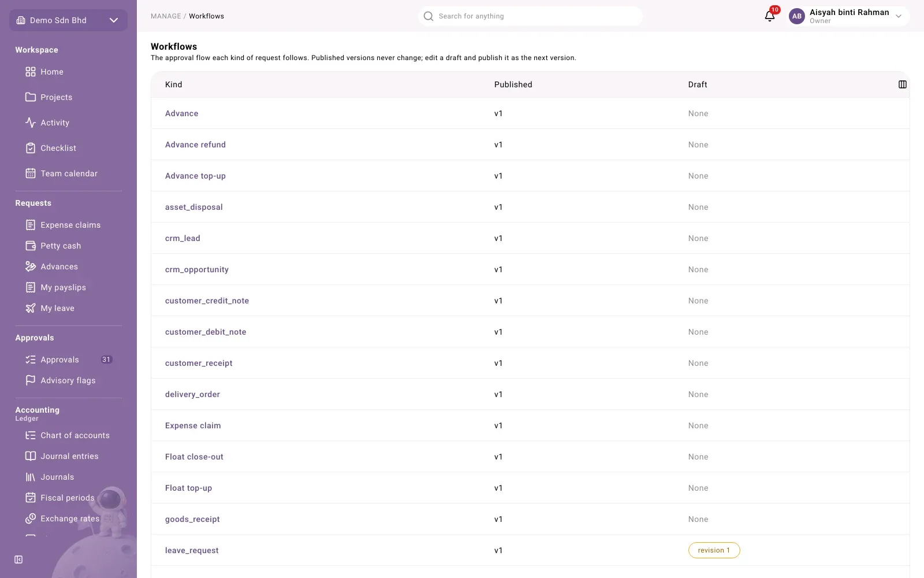Click the Search for anything field
This screenshot has width=924, height=578.
tap(530, 16)
